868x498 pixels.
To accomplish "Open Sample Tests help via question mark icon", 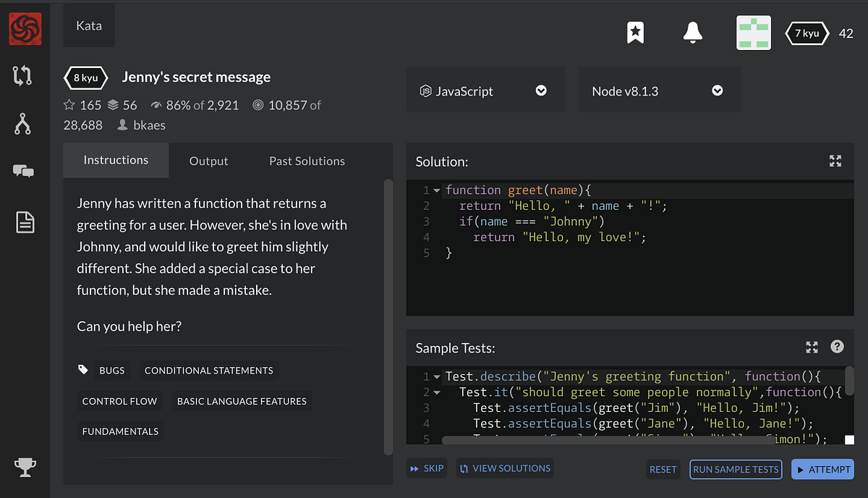I will 837,347.
